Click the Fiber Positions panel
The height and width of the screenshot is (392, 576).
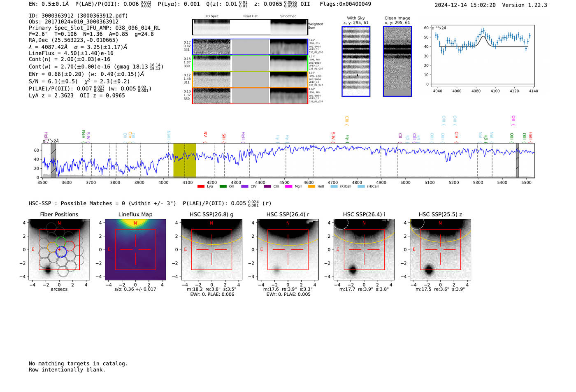click(x=59, y=250)
